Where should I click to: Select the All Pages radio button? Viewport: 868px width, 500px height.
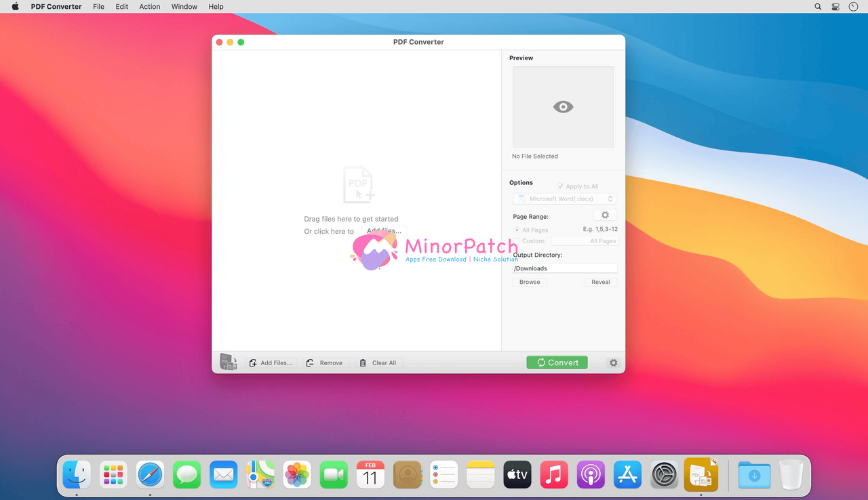click(517, 230)
